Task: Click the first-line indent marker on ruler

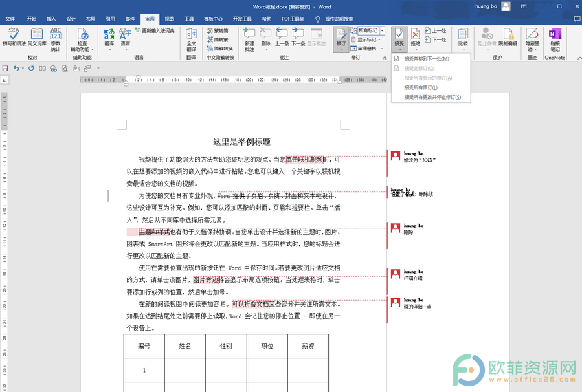Action: point(139,78)
